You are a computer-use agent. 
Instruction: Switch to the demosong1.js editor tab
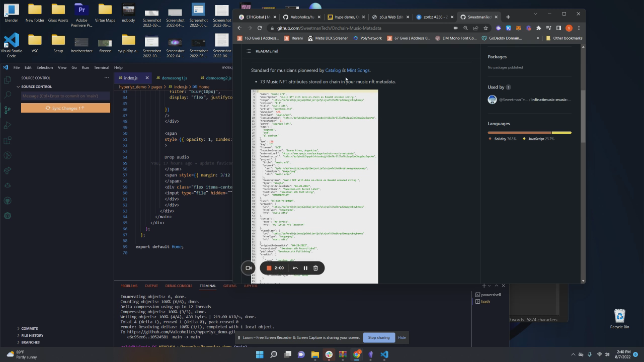(x=174, y=78)
